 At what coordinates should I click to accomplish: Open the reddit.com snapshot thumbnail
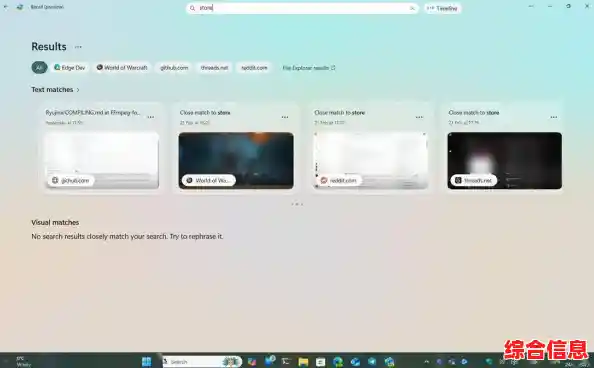pyautogui.click(x=370, y=160)
